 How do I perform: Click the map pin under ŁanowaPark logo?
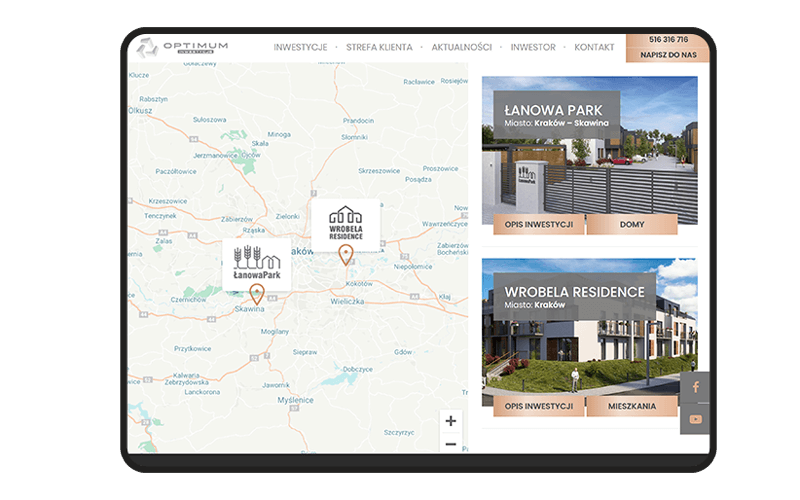257,294
